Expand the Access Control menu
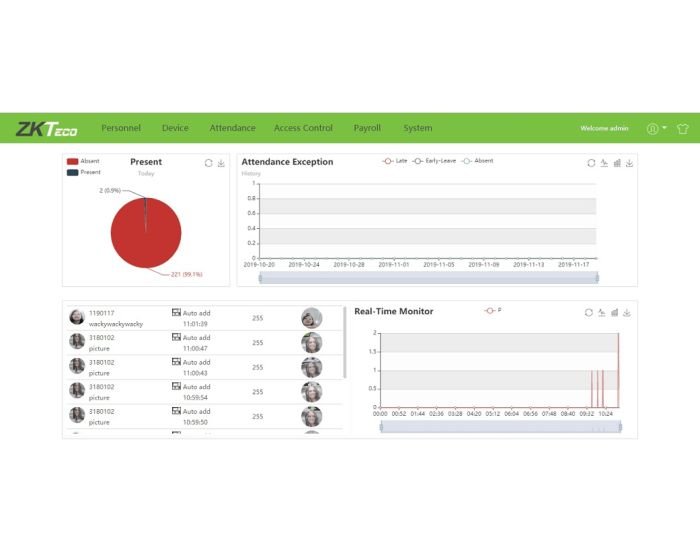 coord(303,128)
